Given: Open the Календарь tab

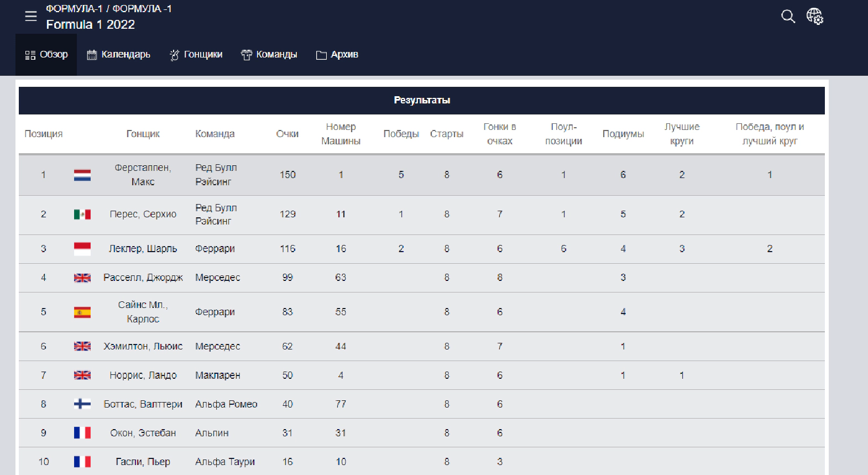Looking at the screenshot, I should coord(118,55).
